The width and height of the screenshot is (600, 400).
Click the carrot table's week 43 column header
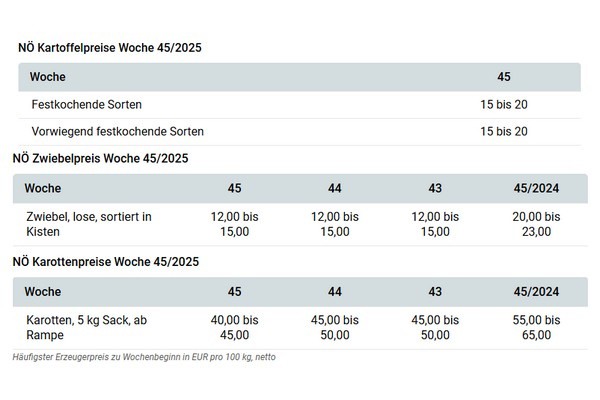(x=433, y=292)
